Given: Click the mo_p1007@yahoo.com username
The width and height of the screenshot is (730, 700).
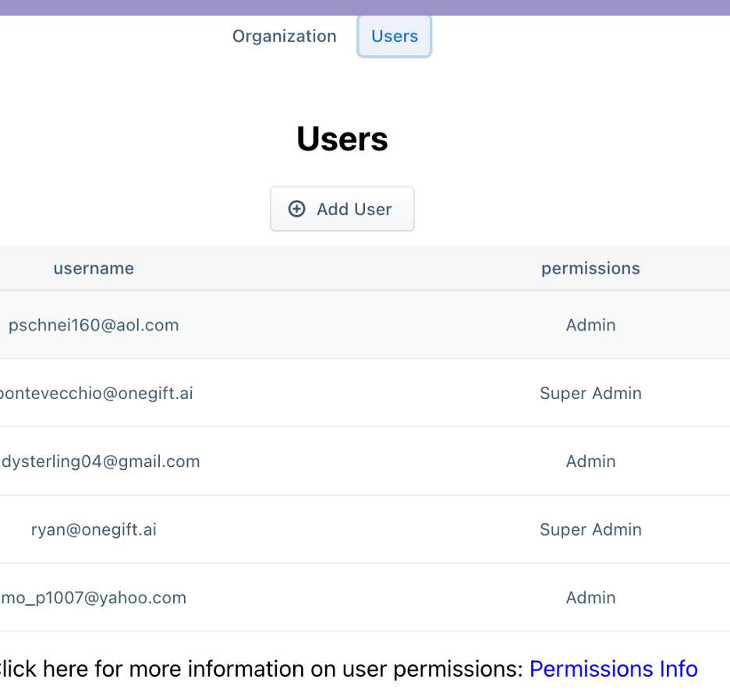Looking at the screenshot, I should coord(94,598).
